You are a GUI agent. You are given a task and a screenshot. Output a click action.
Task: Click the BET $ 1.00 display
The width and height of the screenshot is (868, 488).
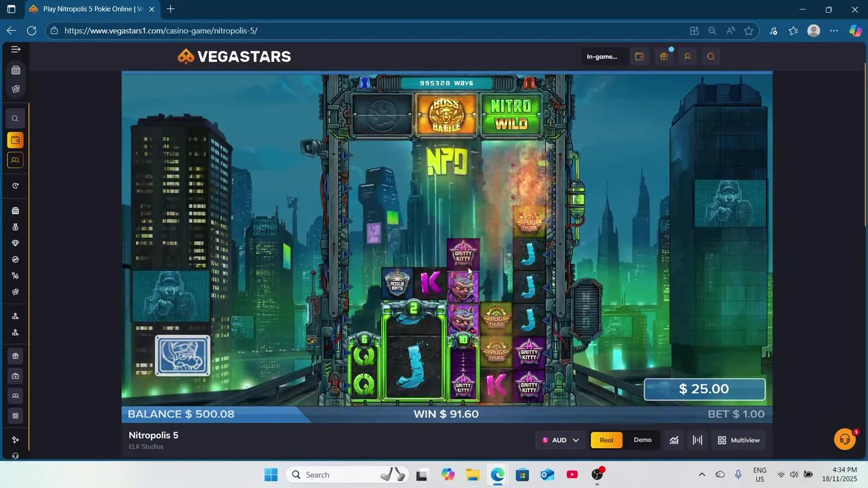[x=736, y=414]
